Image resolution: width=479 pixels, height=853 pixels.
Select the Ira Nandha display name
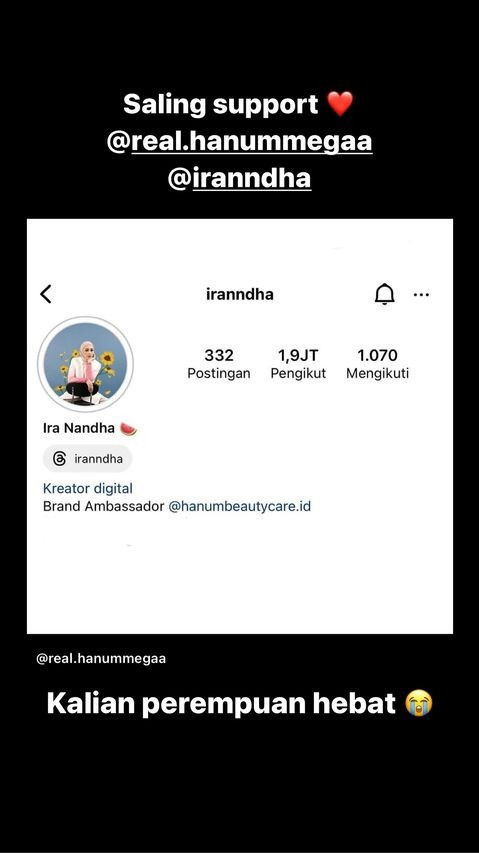point(79,428)
